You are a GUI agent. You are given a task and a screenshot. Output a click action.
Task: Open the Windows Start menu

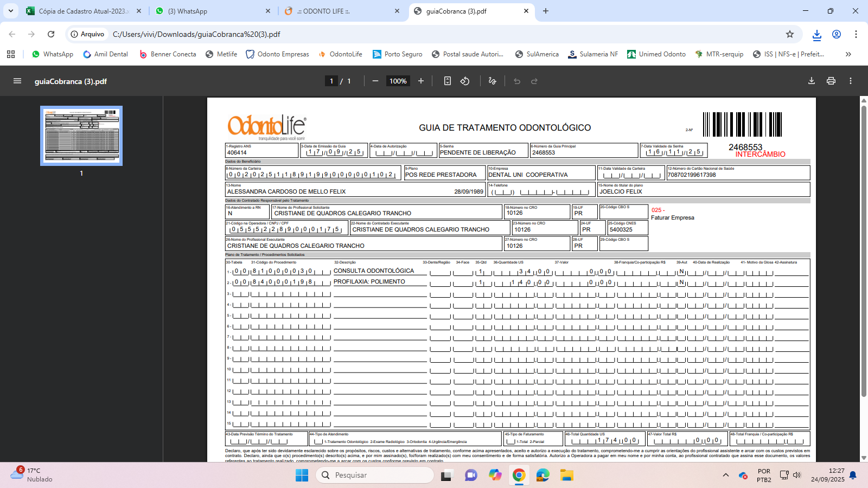click(x=302, y=476)
